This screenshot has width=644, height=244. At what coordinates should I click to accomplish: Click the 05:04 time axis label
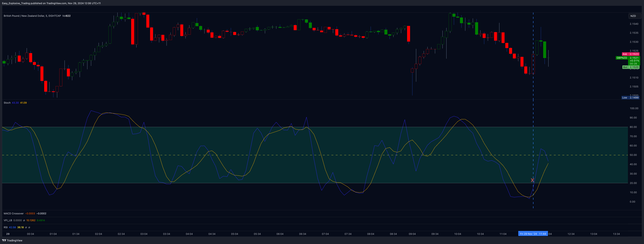(234, 234)
